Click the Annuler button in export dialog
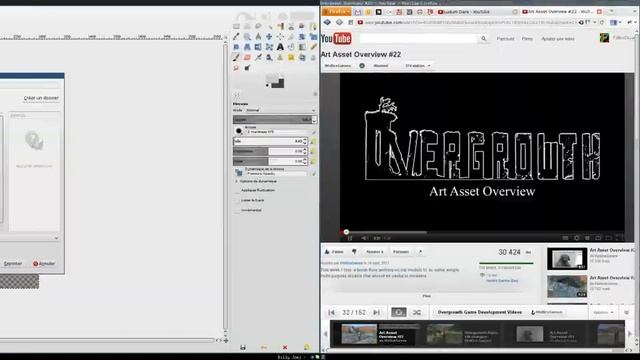 (44, 264)
